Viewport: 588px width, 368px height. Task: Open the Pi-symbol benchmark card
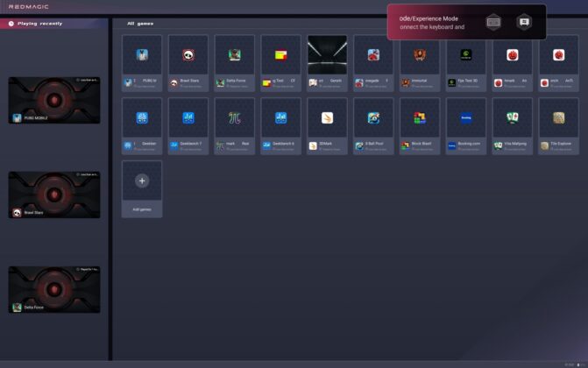pyautogui.click(x=234, y=126)
